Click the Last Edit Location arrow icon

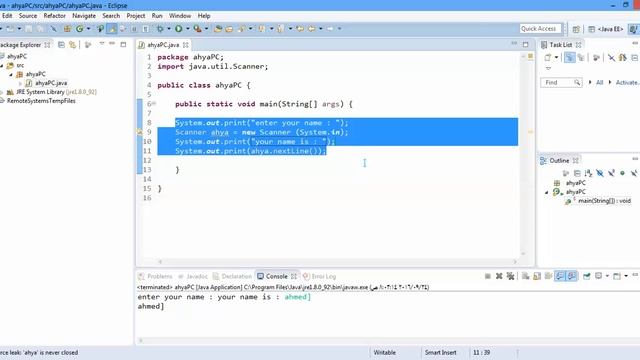click(x=300, y=29)
